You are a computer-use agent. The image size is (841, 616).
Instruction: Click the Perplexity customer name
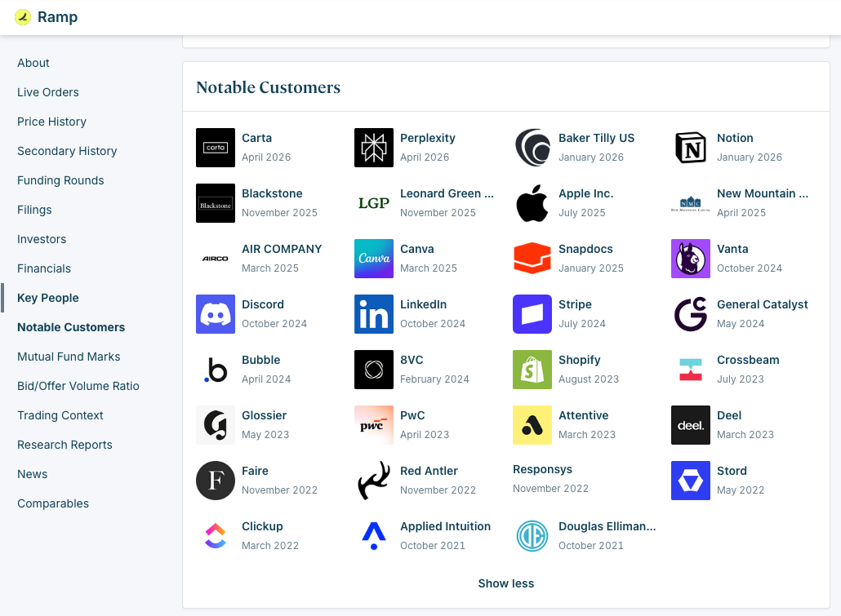coord(428,139)
